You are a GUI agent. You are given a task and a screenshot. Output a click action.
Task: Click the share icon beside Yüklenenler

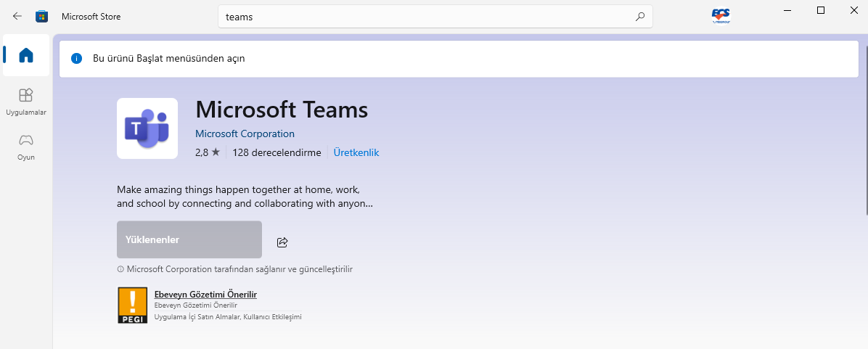pos(283,242)
